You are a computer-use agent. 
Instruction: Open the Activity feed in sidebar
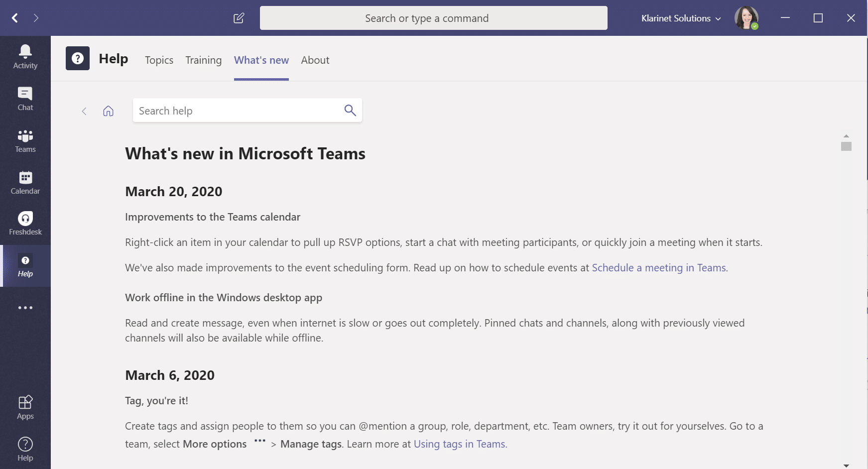pyautogui.click(x=25, y=57)
